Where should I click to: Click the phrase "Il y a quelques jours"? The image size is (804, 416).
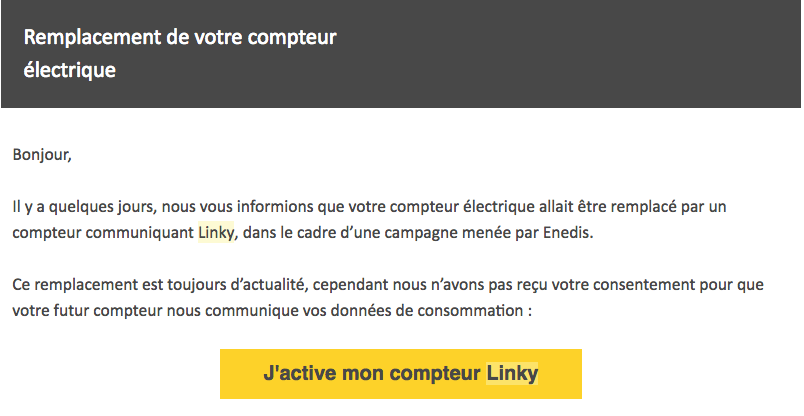point(85,207)
